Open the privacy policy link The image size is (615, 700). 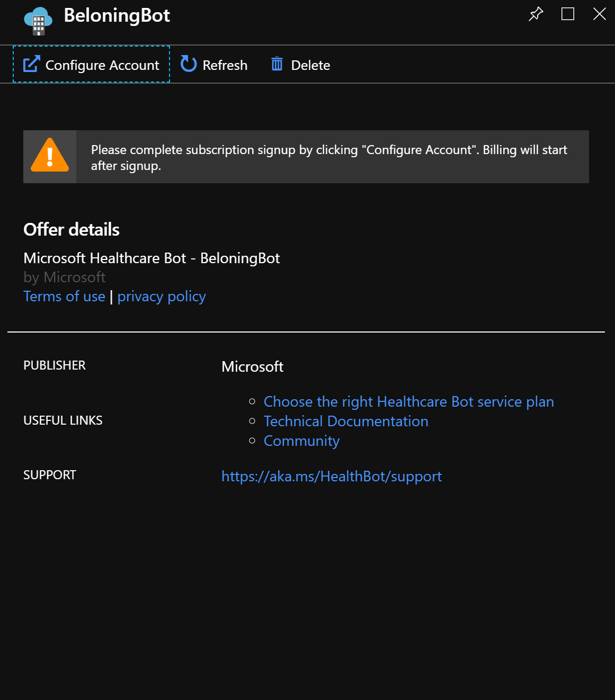(162, 297)
